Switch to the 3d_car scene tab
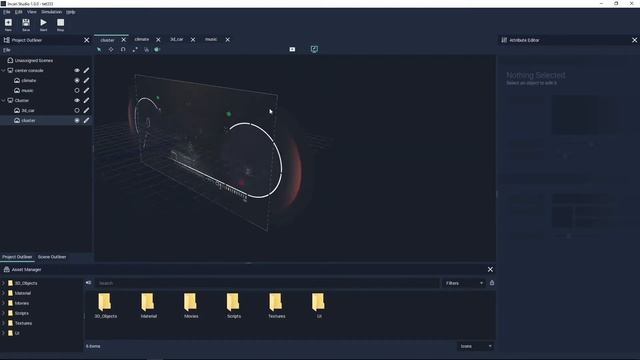Image resolution: width=640 pixels, height=360 pixels. [176, 39]
